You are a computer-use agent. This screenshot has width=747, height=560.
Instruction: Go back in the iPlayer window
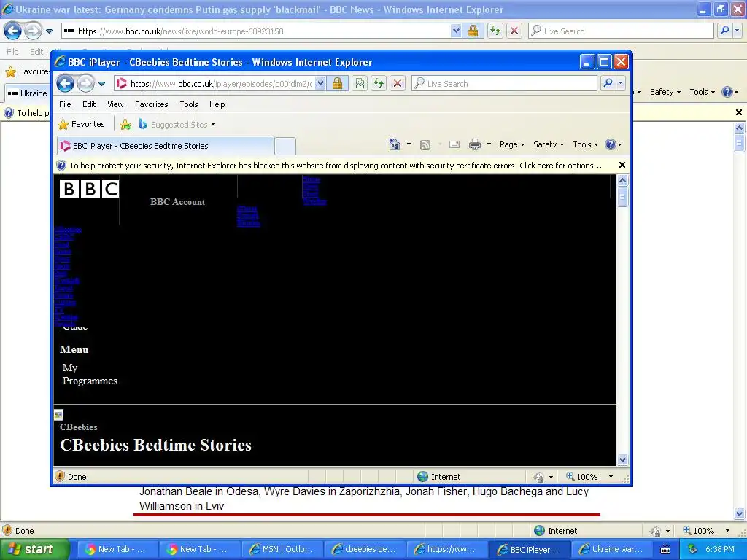[x=65, y=84]
